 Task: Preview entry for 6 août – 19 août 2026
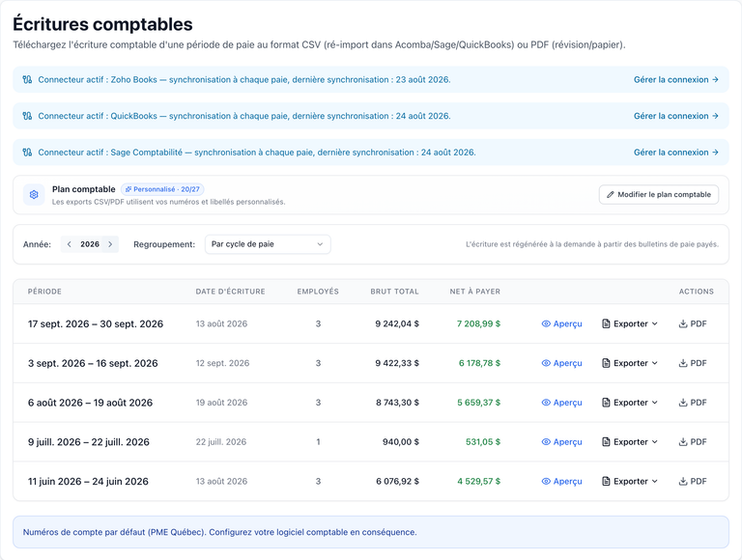click(x=561, y=403)
